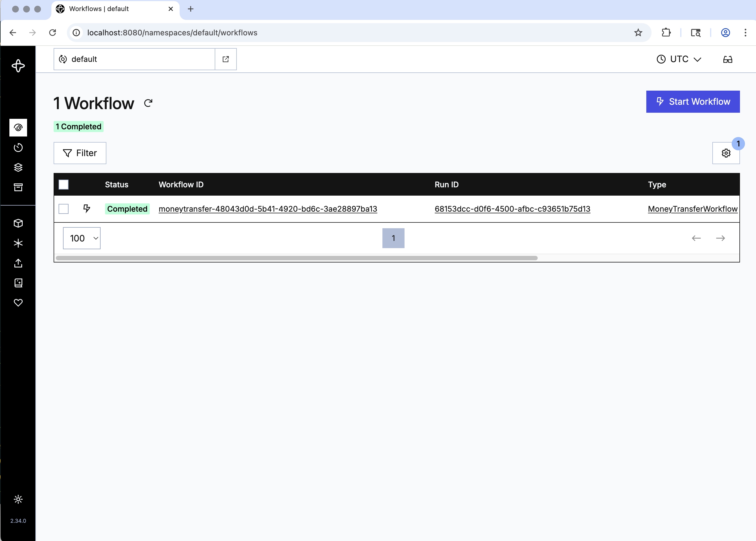Toggle light mode with sun icon

tap(18, 499)
